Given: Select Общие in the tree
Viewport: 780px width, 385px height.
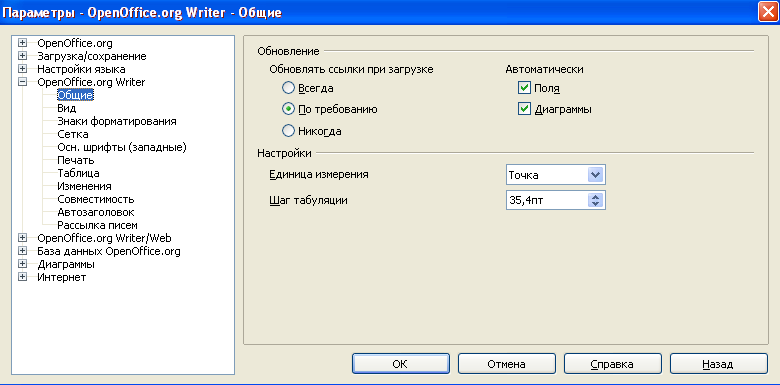Looking at the screenshot, I should tap(76, 95).
